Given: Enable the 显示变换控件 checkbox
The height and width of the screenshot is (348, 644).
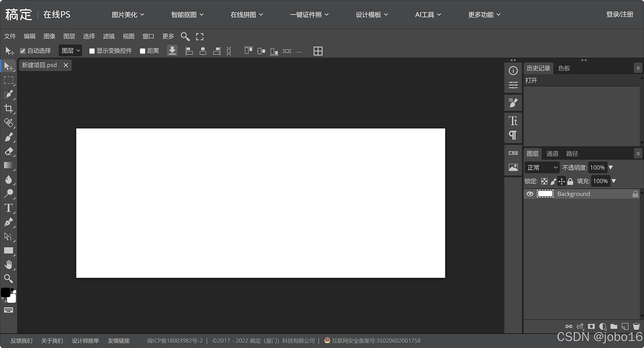Looking at the screenshot, I should click(92, 51).
